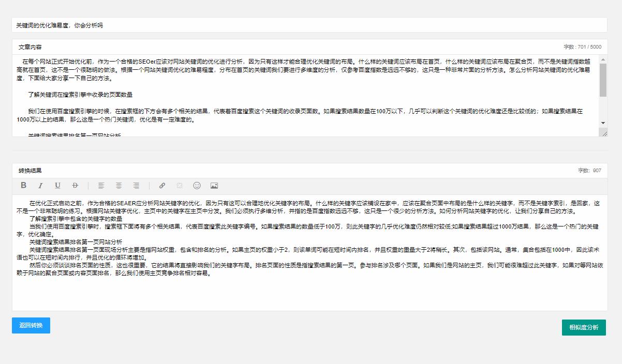Align text right in the result editor
622x364 pixels.
(x=136, y=186)
